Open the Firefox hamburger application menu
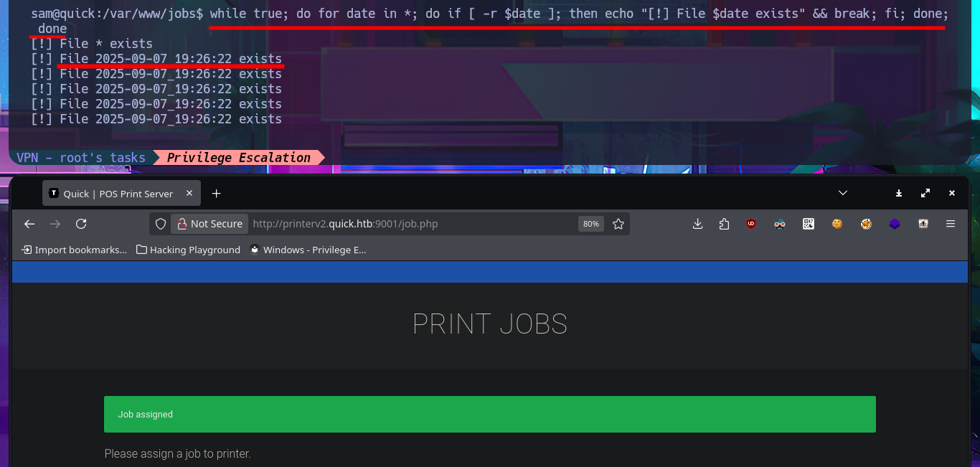The image size is (980, 467). point(951,224)
